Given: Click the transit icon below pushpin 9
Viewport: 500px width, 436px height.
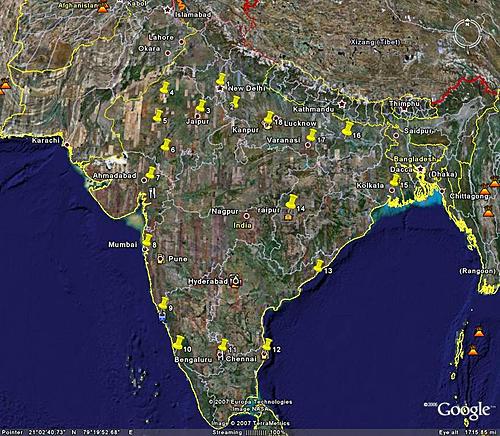Looking at the screenshot, I should tap(162, 316).
